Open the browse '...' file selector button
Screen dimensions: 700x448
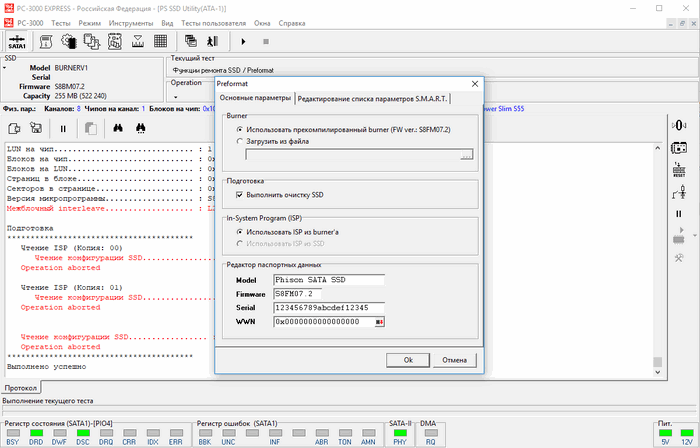(x=466, y=155)
